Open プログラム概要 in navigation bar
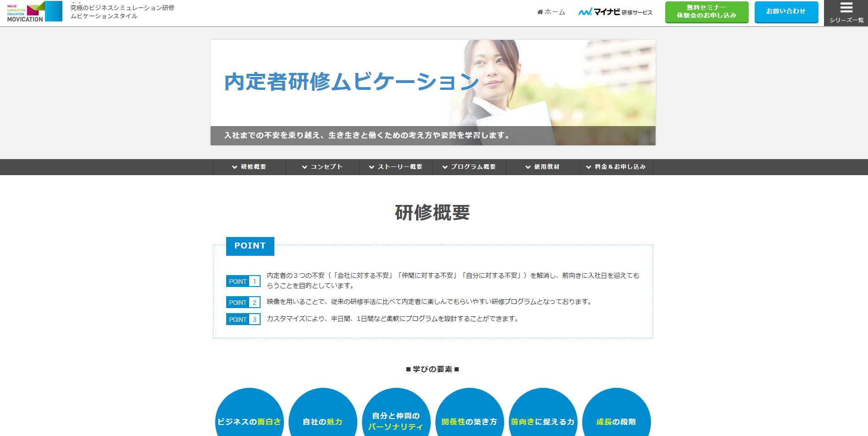 coord(469,167)
